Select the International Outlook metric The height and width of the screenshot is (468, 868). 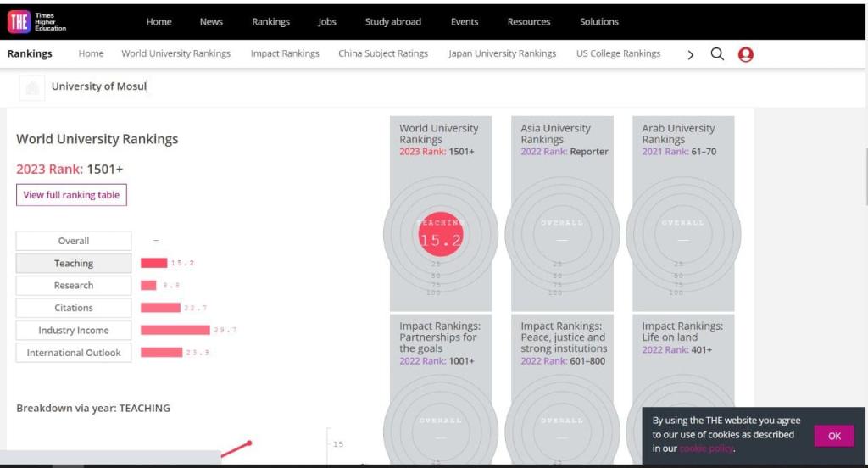pyautogui.click(x=74, y=353)
